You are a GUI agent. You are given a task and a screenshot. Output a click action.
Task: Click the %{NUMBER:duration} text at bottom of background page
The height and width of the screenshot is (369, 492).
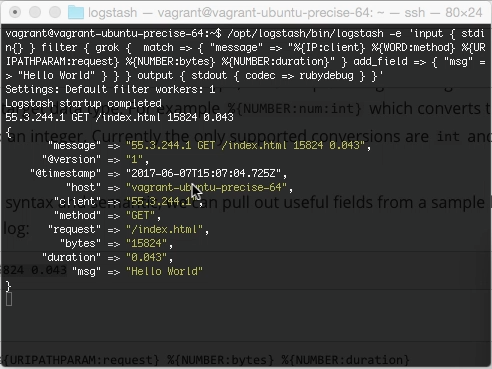tap(345, 360)
